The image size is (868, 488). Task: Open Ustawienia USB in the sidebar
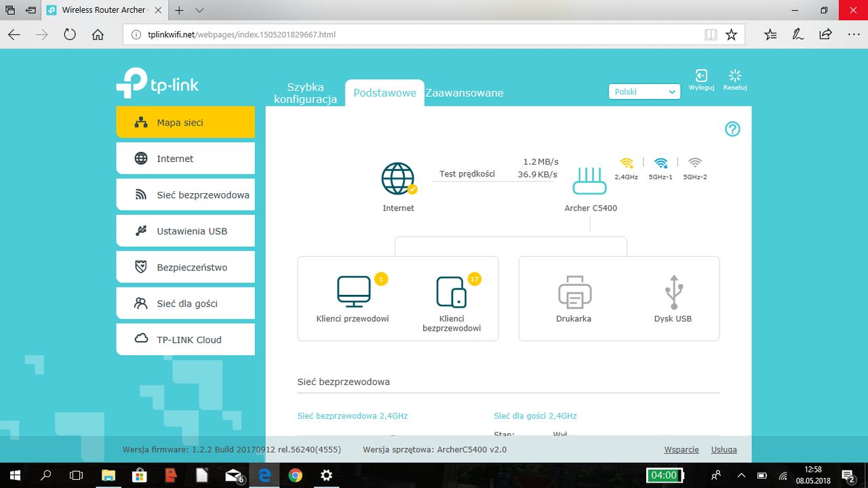185,231
